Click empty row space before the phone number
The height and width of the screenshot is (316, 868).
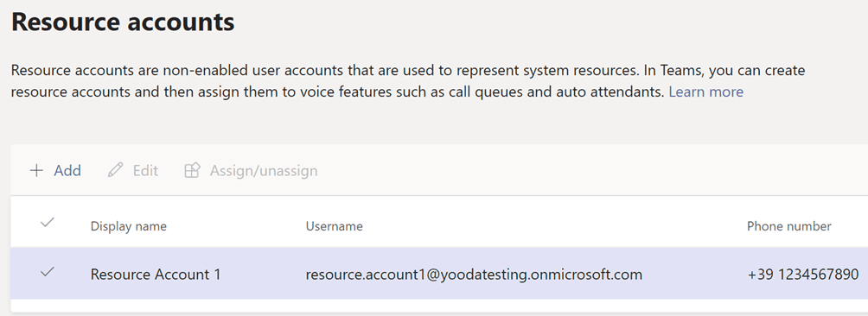pos(695,274)
